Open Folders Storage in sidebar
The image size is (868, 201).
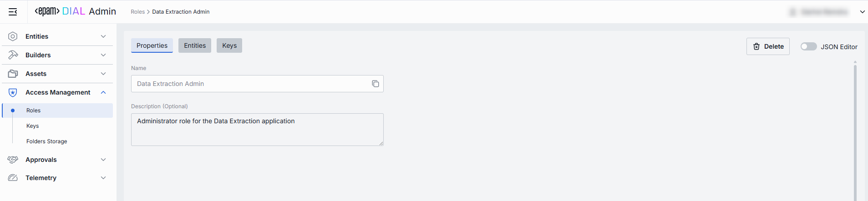click(46, 141)
